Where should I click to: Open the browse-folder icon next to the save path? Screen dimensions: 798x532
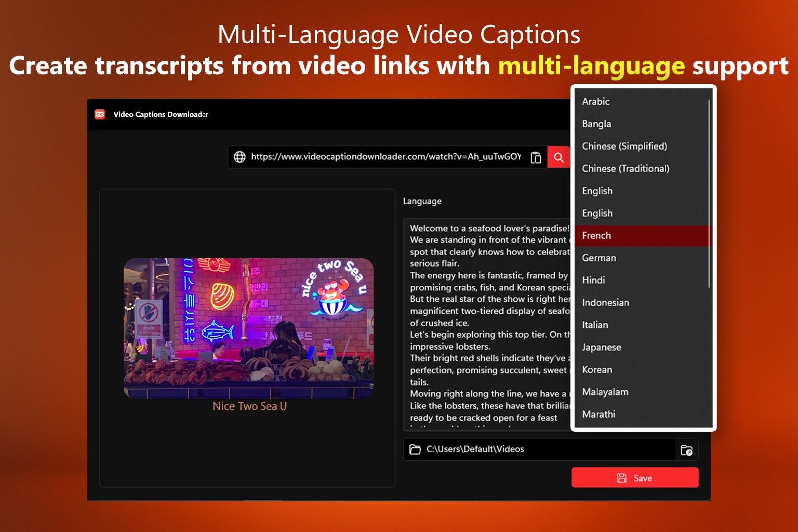(x=686, y=450)
